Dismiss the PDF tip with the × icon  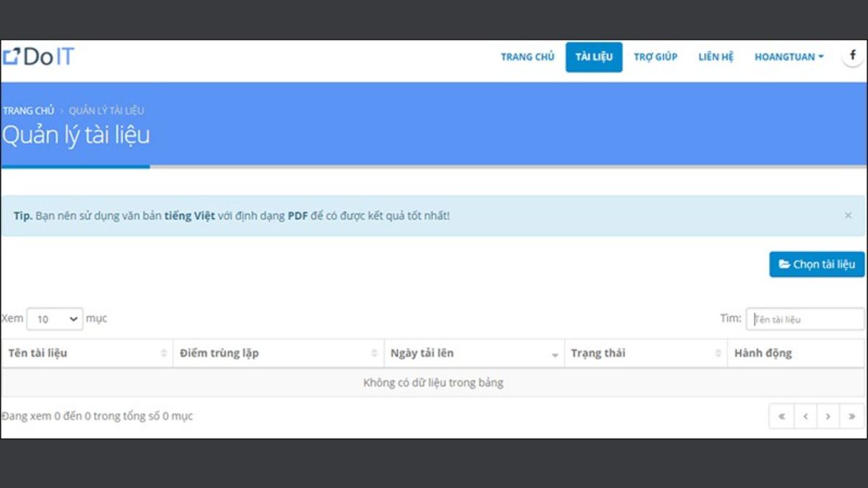pyautogui.click(x=848, y=215)
